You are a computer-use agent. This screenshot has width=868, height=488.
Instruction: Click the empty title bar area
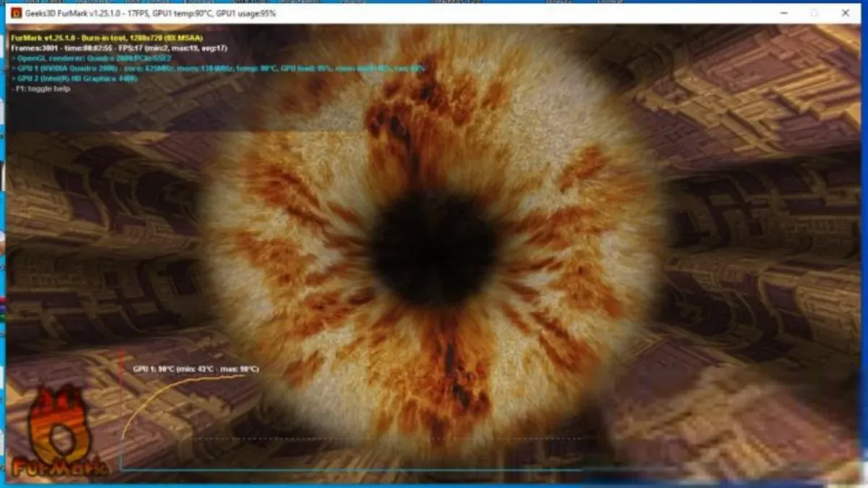pos(506,13)
